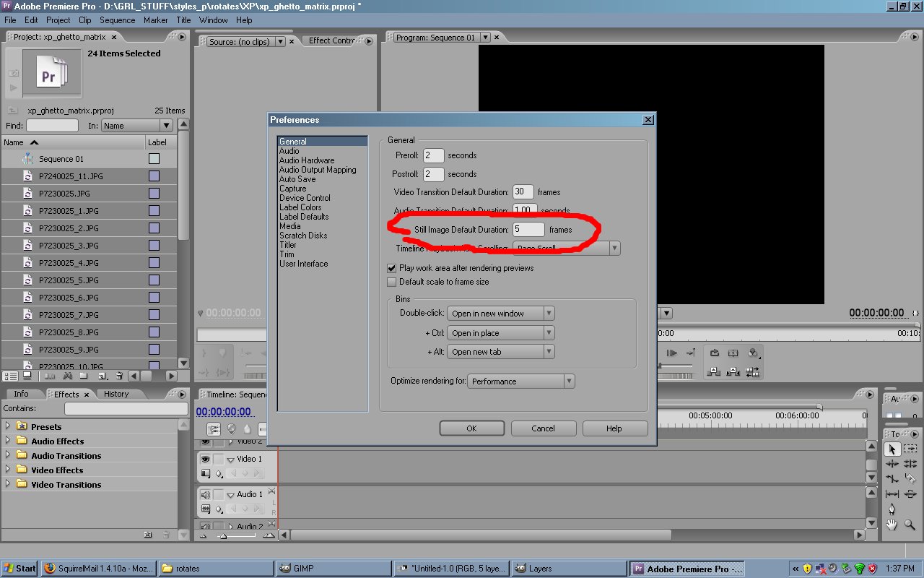The width and height of the screenshot is (924, 578).
Task: Expand the Audio Effects folder
Action: pyautogui.click(x=8, y=441)
